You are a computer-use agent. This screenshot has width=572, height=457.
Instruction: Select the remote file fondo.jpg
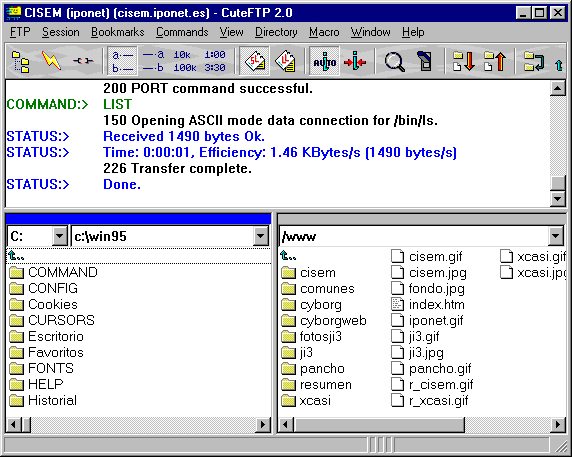click(x=428, y=289)
